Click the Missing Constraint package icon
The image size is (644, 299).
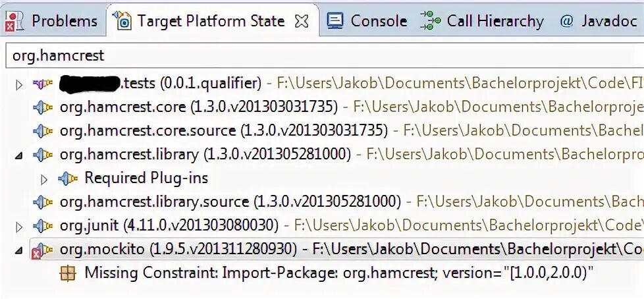click(68, 273)
